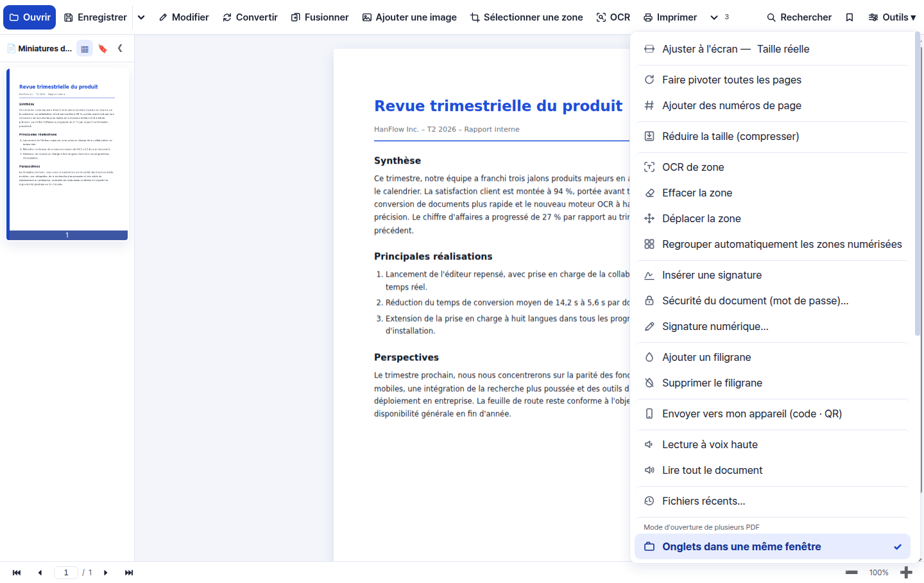Select the Fusionner merge tool
Viewport: 924px width, 583px height.
pos(320,17)
